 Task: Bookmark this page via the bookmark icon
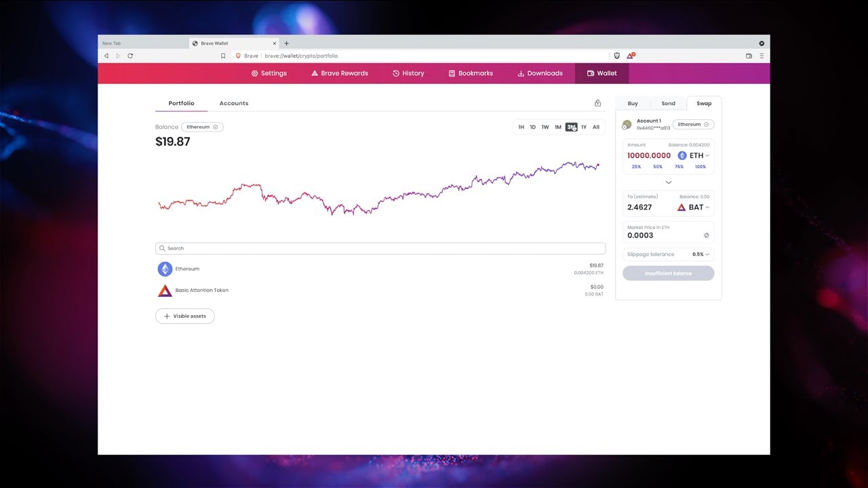click(x=223, y=56)
